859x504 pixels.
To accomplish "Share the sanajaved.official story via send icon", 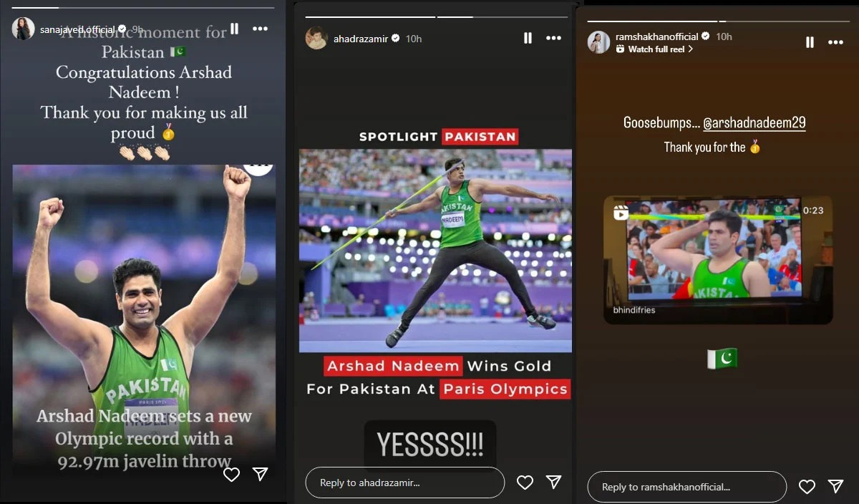I will coord(261,474).
